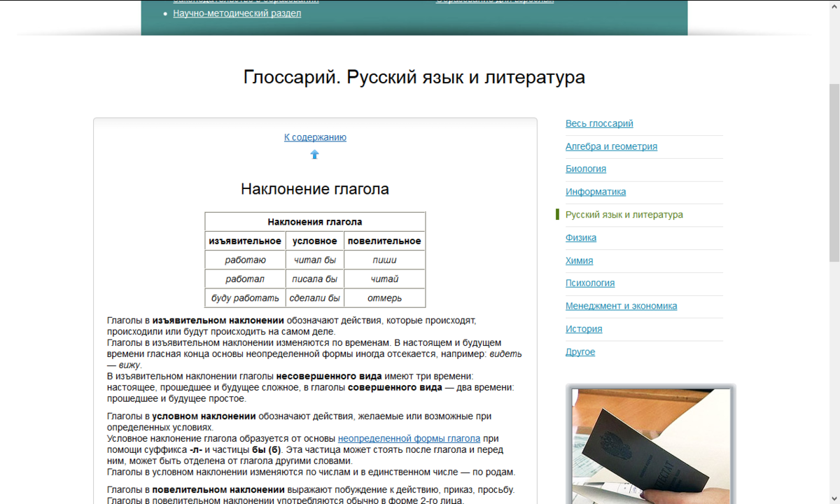
Task: Click the писала бы table cell
Action: pyautogui.click(x=315, y=279)
